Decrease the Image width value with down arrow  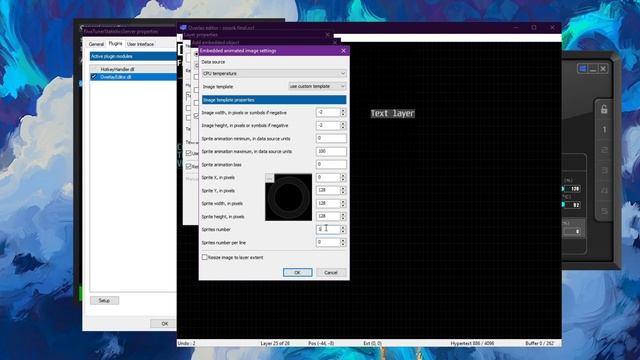point(343,115)
